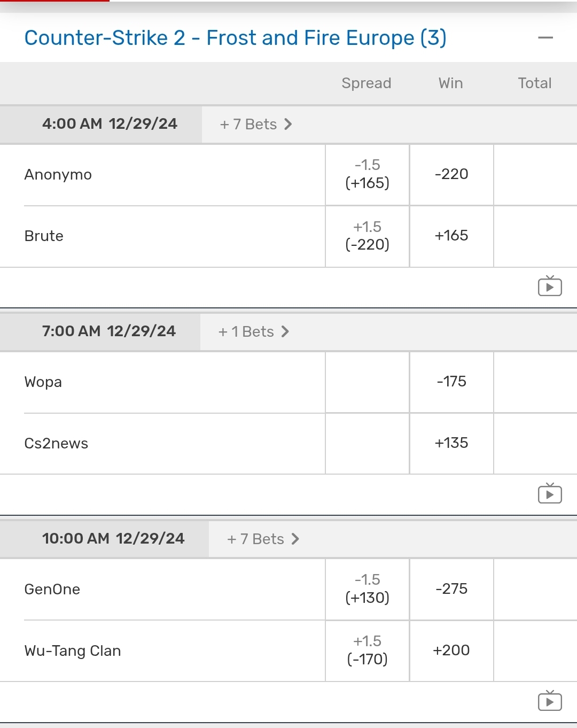The height and width of the screenshot is (728, 577).
Task: Expand +7 Bets for the 10:00 AM match
Action: tap(263, 539)
